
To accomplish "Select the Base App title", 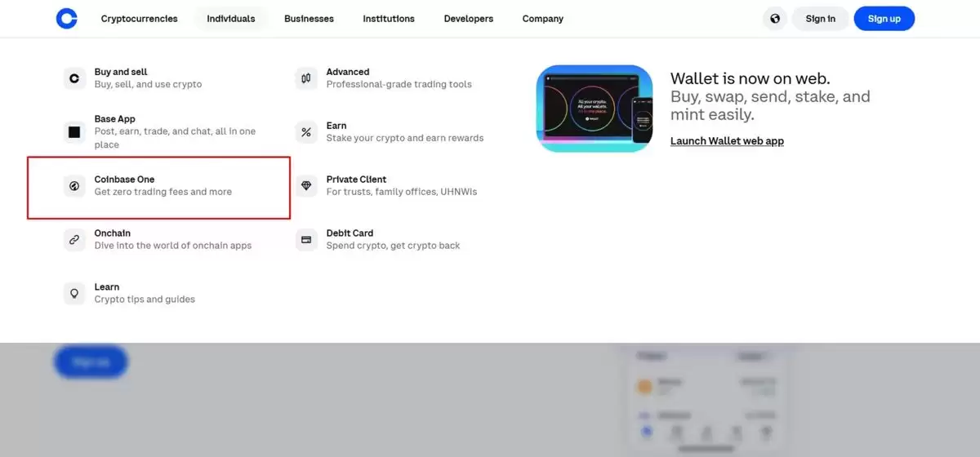I will click(x=115, y=119).
